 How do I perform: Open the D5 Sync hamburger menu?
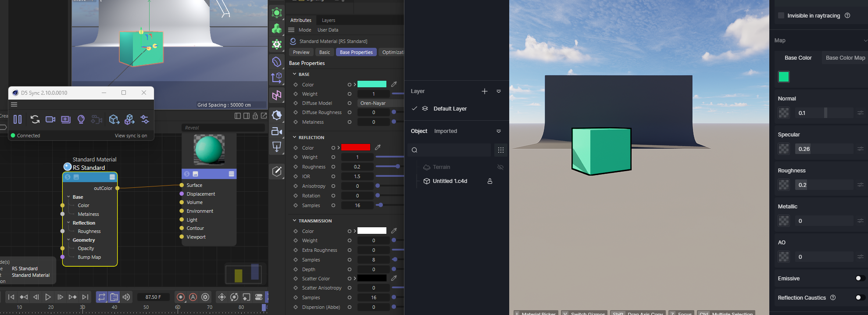[14, 104]
